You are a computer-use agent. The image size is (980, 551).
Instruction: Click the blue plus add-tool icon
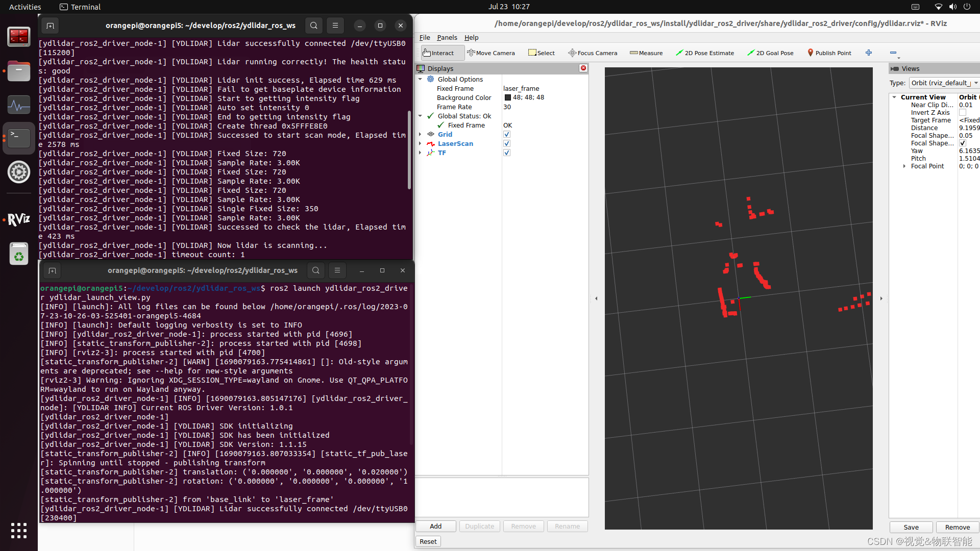click(x=869, y=53)
